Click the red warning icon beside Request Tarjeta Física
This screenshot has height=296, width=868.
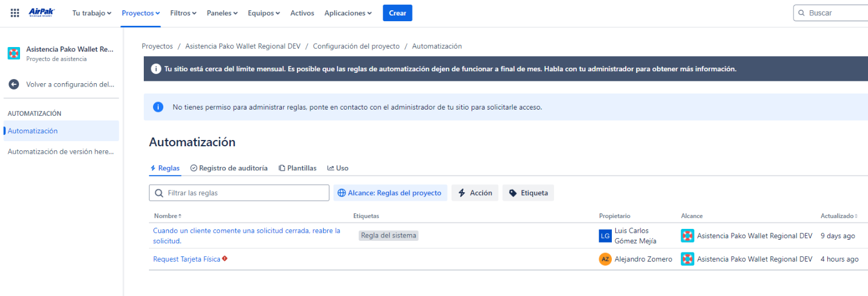[x=225, y=259]
